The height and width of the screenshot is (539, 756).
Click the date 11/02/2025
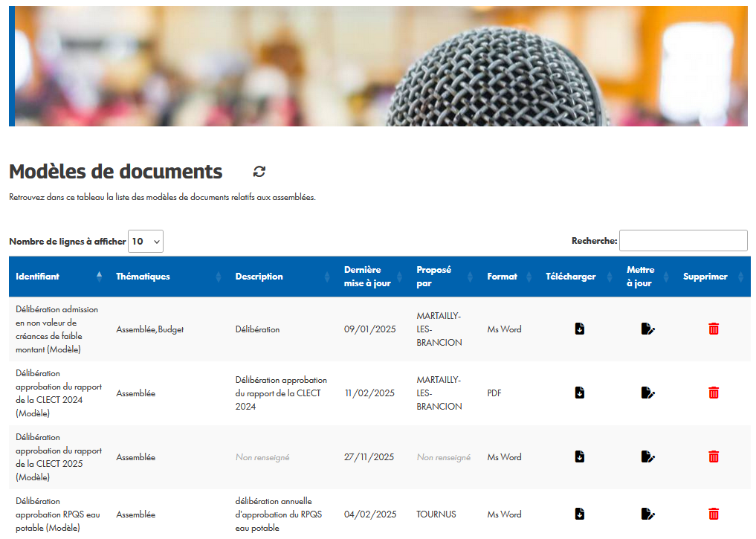369,393
